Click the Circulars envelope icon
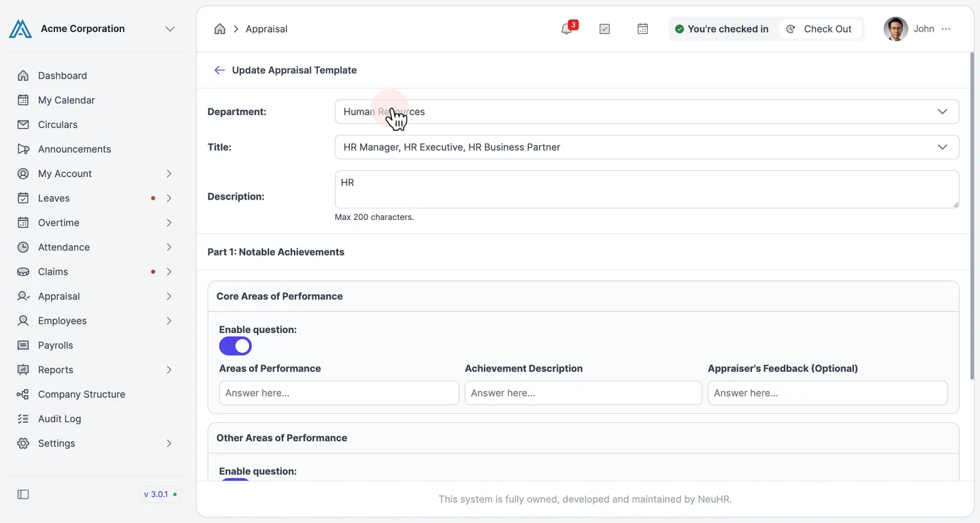Screen dimensions: 980x523 point(23,125)
